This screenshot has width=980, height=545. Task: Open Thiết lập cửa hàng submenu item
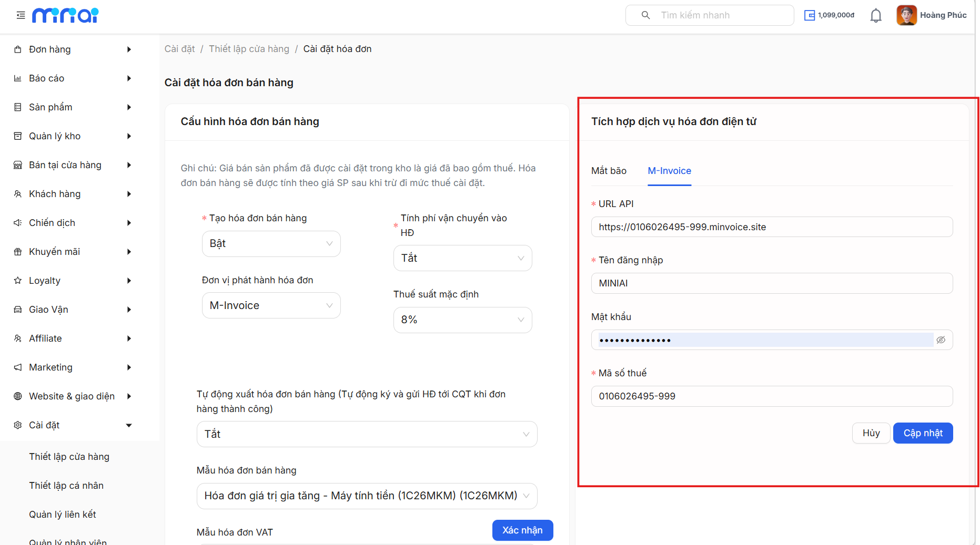(x=69, y=457)
